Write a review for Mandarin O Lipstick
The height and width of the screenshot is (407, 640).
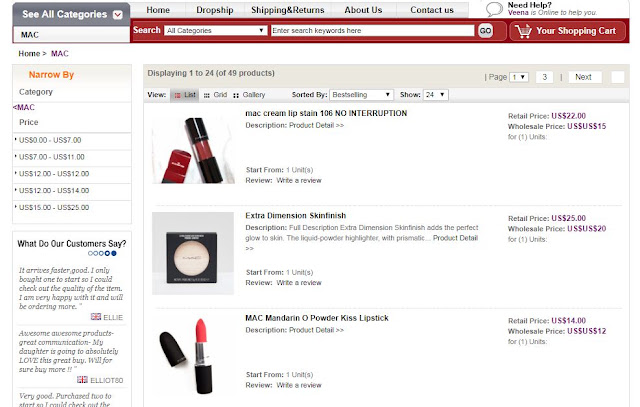coord(299,385)
